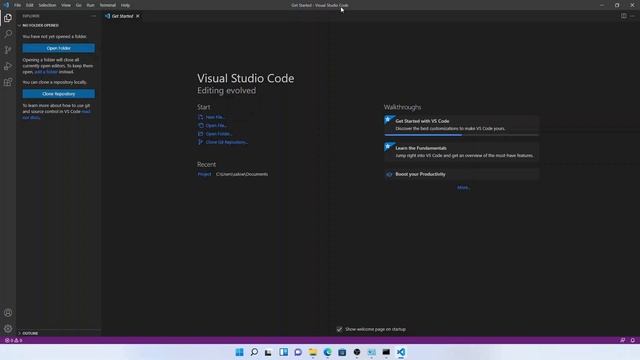Image resolution: width=640 pixels, height=360 pixels.
Task: Open the Chat icon in taskbar
Action: (298, 352)
